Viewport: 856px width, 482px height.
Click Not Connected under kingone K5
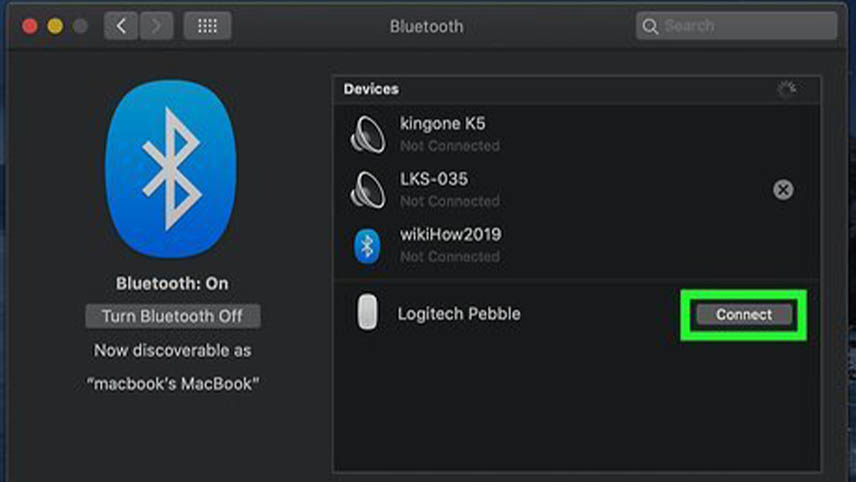coord(450,146)
